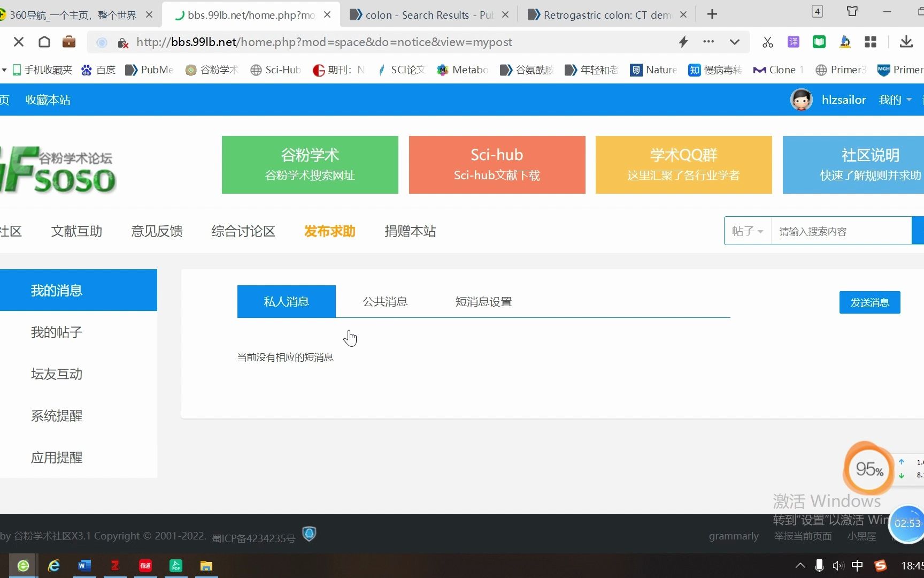Viewport: 924px width, 578px height.
Task: Click the 发送消息 button
Action: [869, 302]
